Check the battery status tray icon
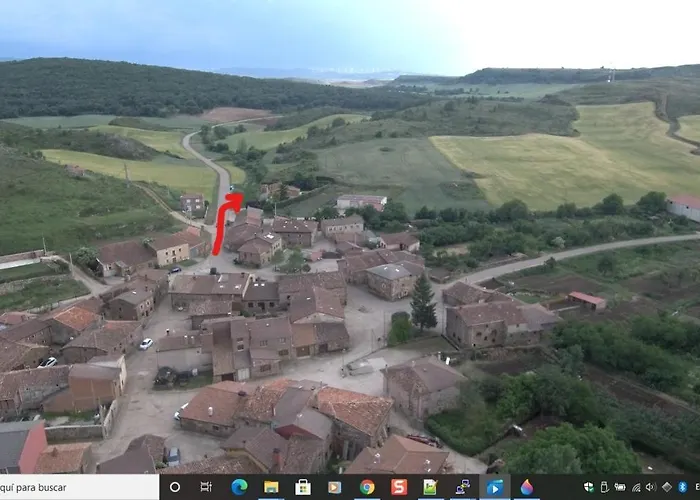This screenshot has width=700, height=500. click(621, 487)
